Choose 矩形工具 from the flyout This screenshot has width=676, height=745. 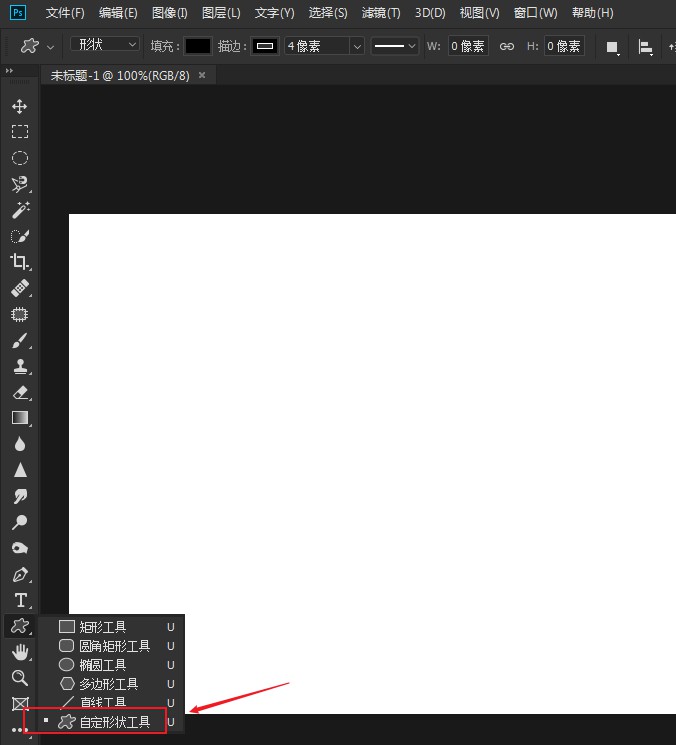(x=112, y=627)
